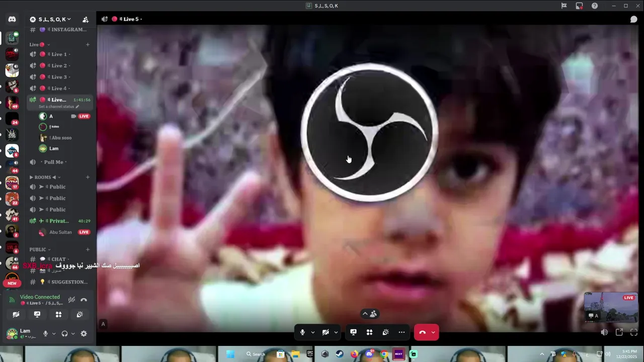Turn on camera button in voice panel
644x362 pixels.
pos(16,314)
